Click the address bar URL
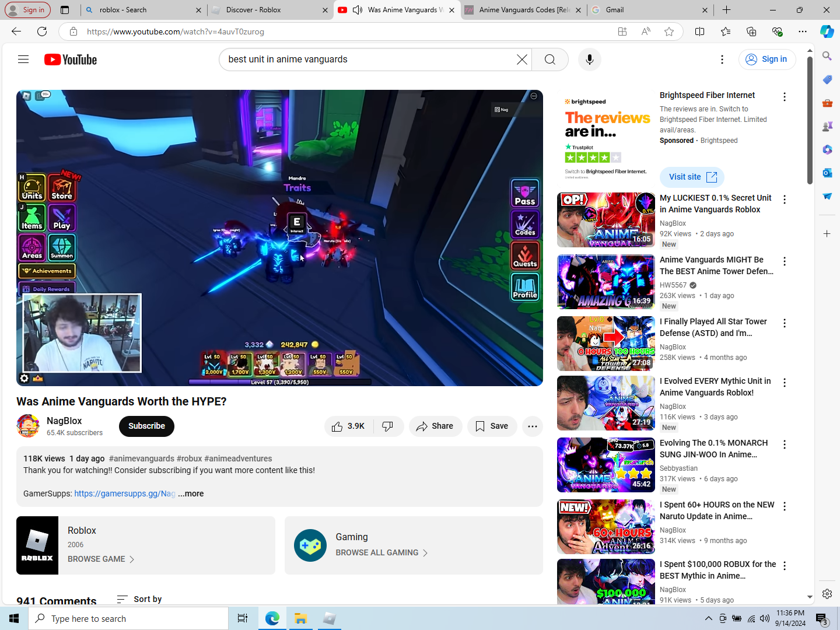 (x=176, y=32)
